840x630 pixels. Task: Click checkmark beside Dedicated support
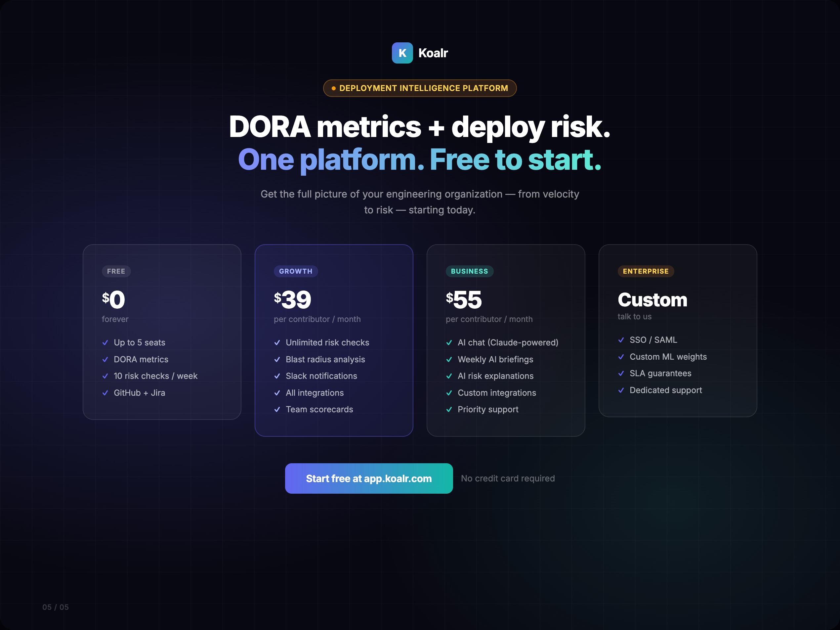[621, 390]
